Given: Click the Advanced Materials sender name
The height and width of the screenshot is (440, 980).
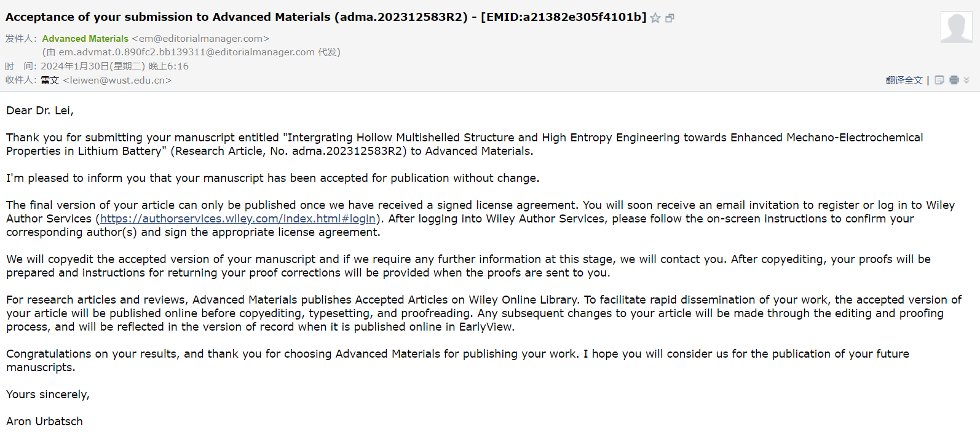Looking at the screenshot, I should [85, 39].
